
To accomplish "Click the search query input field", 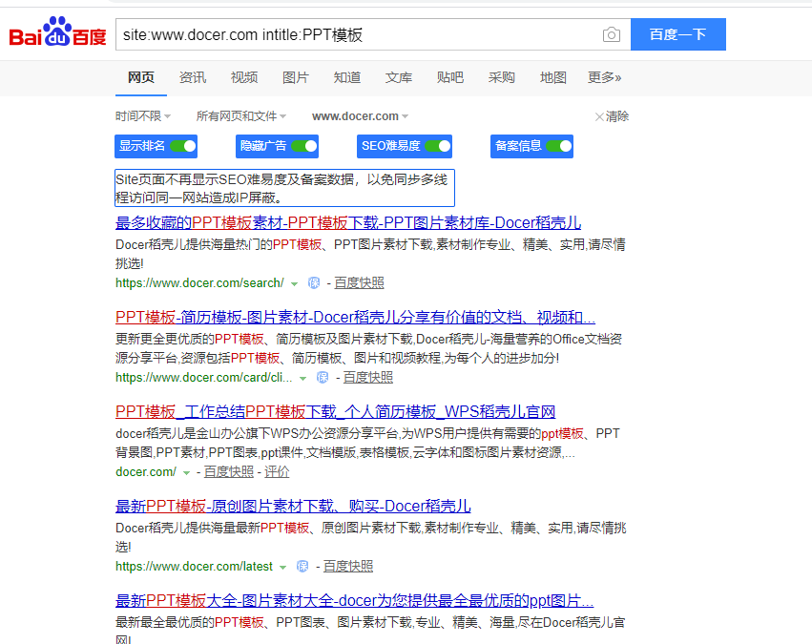I will tap(358, 35).
